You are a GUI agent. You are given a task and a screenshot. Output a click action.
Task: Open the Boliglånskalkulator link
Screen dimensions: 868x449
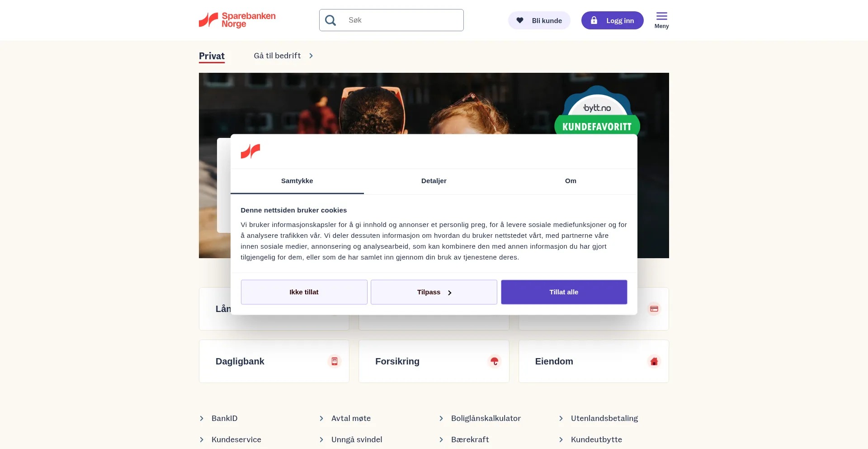pyautogui.click(x=486, y=418)
